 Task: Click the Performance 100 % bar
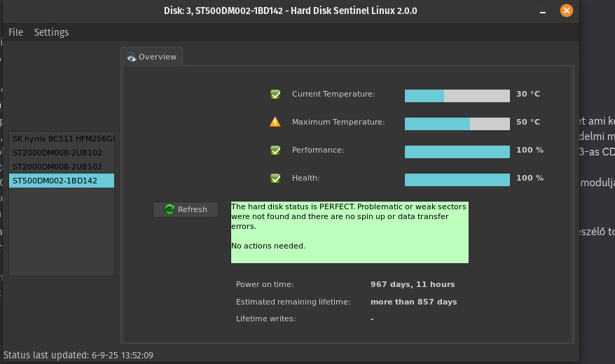tap(457, 152)
